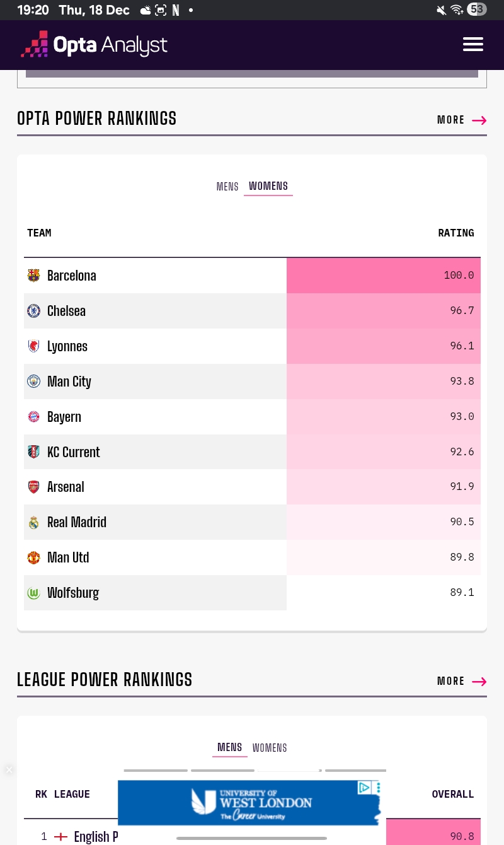Click the Wolfsburg club crest
504x845 pixels.
(34, 593)
